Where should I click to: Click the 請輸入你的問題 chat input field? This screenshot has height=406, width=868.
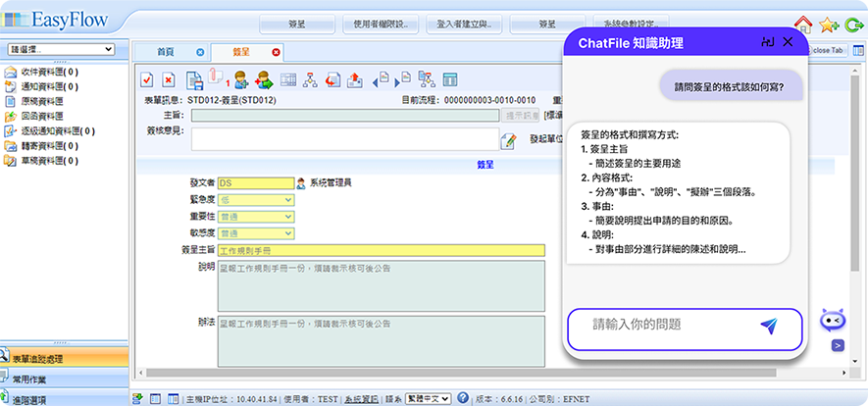(x=657, y=325)
